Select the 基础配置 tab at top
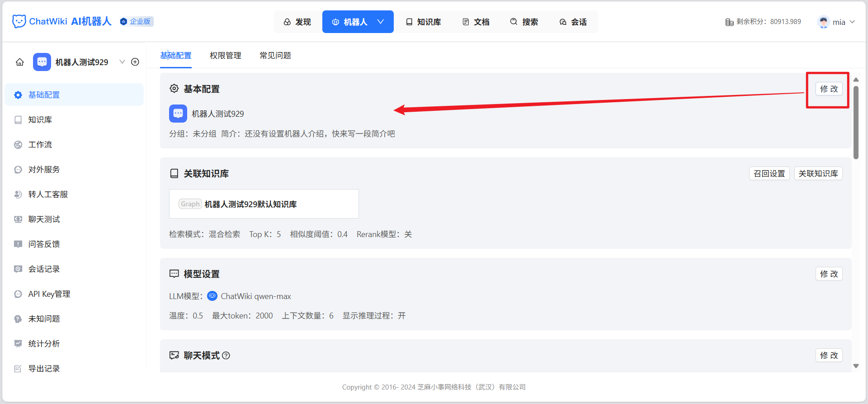The image size is (868, 404). tap(176, 55)
